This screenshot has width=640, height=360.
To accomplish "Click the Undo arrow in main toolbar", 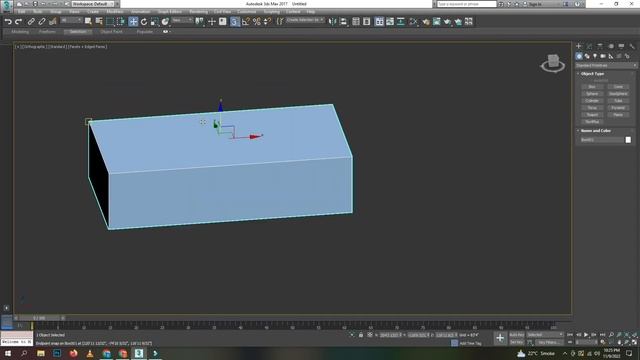I will pyautogui.click(x=8, y=22).
